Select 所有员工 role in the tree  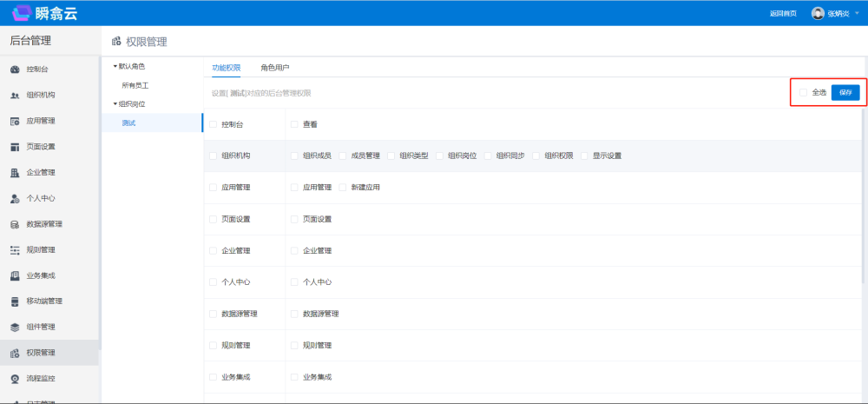[135, 85]
